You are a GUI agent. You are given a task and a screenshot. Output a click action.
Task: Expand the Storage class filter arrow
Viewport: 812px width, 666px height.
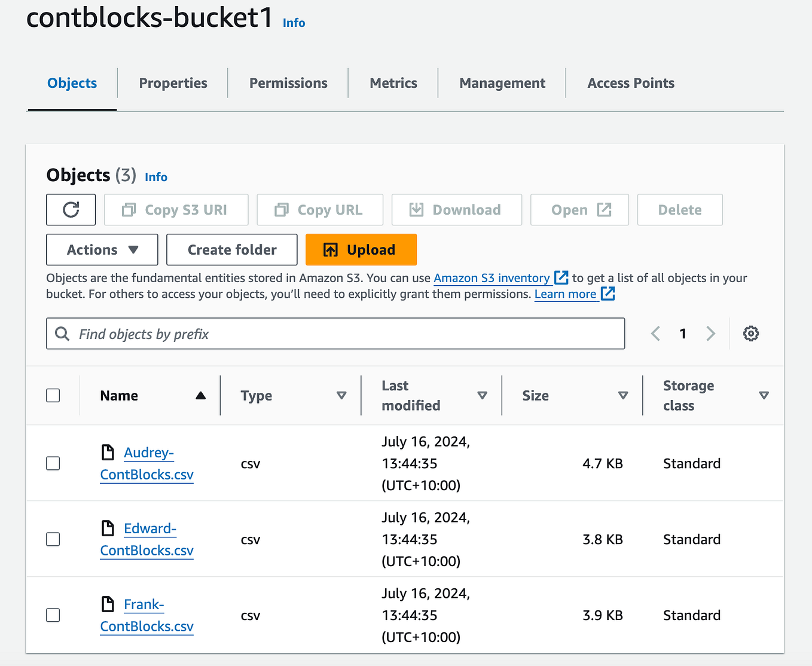764,395
